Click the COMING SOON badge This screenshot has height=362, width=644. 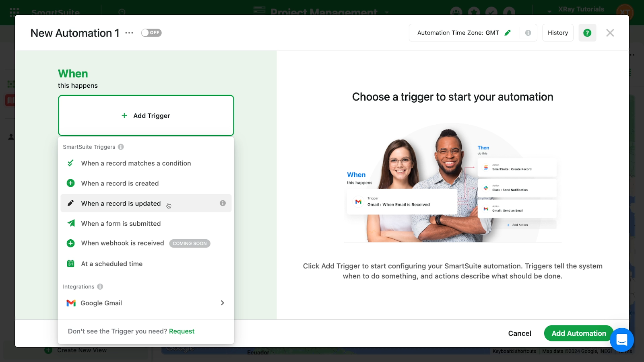click(190, 243)
